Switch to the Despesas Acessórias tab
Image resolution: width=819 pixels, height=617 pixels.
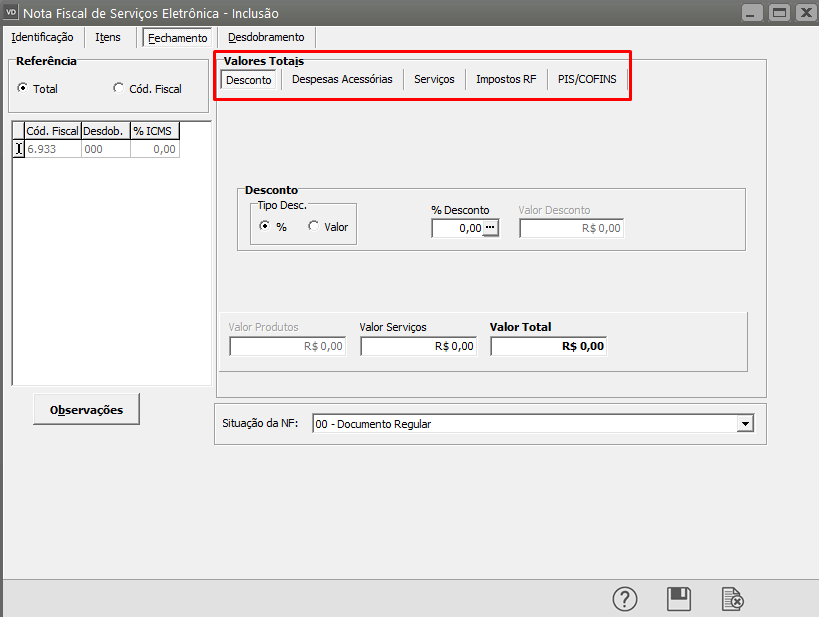click(342, 80)
